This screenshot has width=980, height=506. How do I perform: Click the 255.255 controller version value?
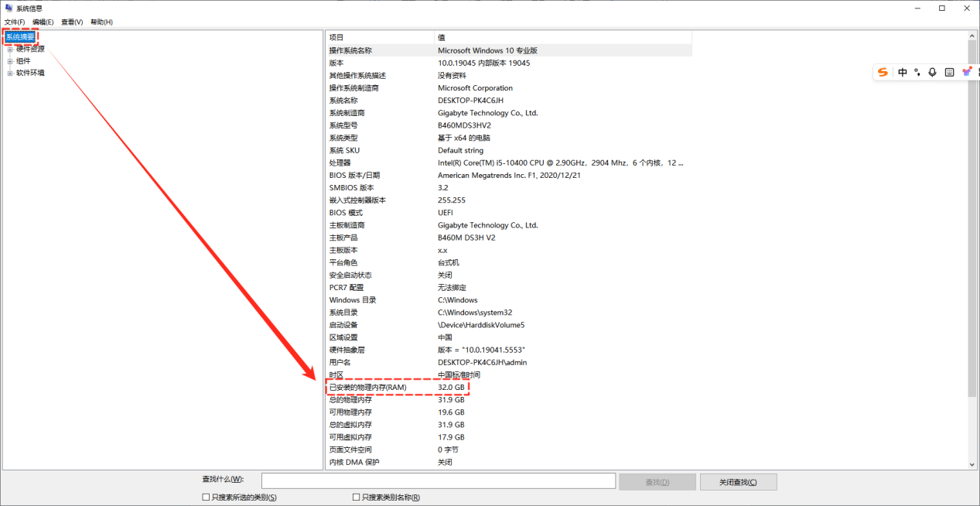(451, 200)
